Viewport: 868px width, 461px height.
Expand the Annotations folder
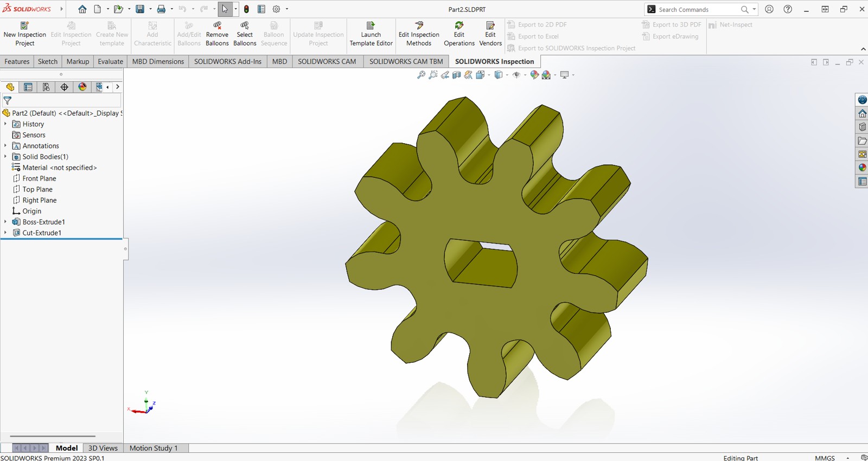tap(5, 146)
